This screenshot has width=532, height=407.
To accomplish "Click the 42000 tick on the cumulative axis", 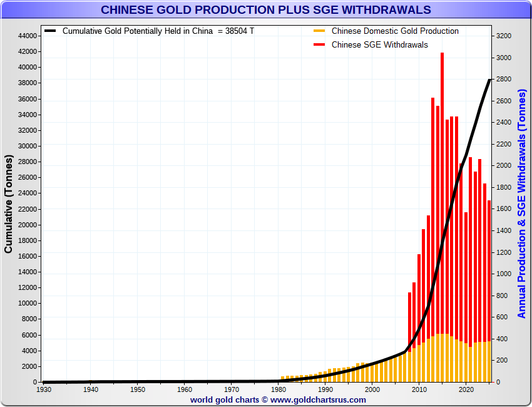I will pos(28,51).
